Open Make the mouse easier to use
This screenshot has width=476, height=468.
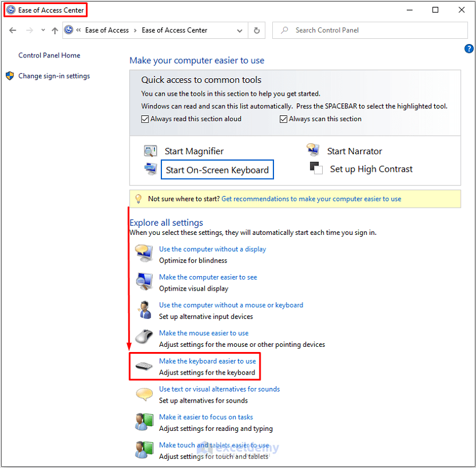coord(204,333)
